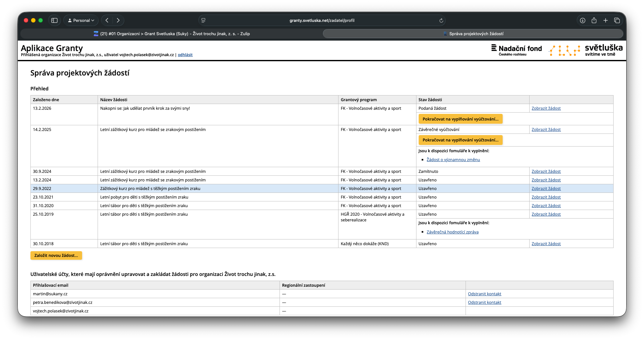Expand the Personal profile dropdown
Viewport: 644px width, 340px height.
coord(81,20)
